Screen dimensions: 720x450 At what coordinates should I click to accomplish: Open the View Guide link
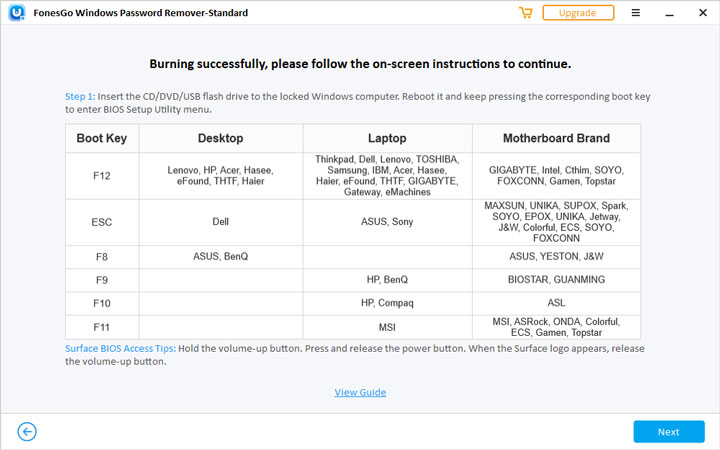pos(360,392)
